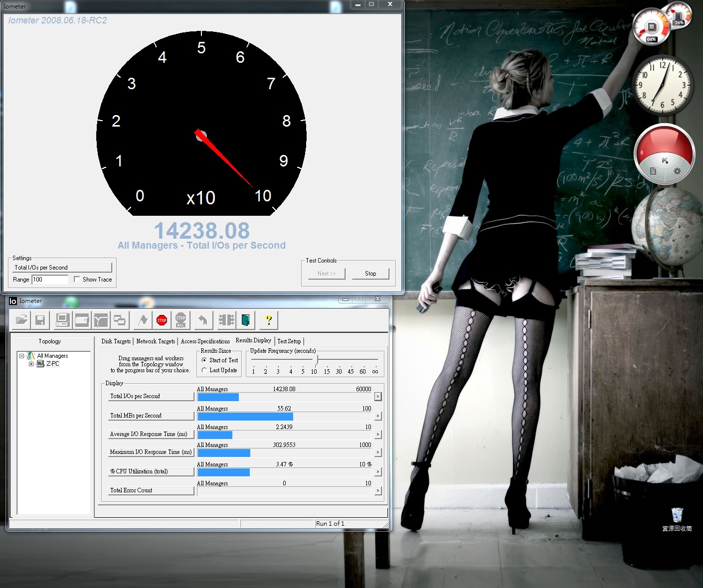The width and height of the screenshot is (703, 588).
Task: Click the Update Frequency slider handle
Action: click(x=316, y=360)
